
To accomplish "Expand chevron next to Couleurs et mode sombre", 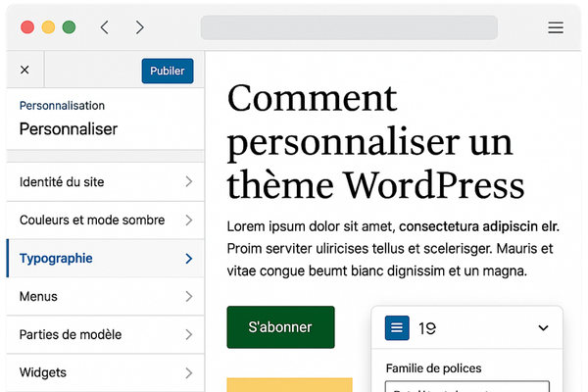I will [189, 220].
